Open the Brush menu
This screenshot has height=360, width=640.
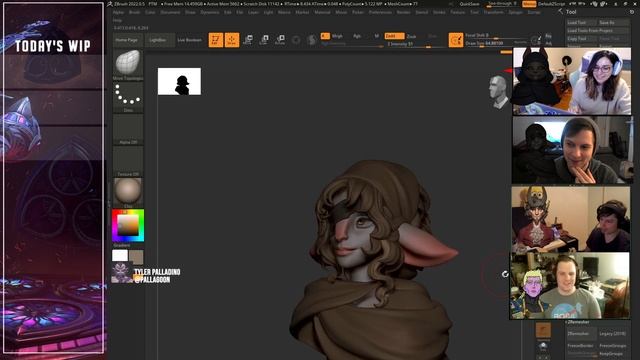(134, 12)
